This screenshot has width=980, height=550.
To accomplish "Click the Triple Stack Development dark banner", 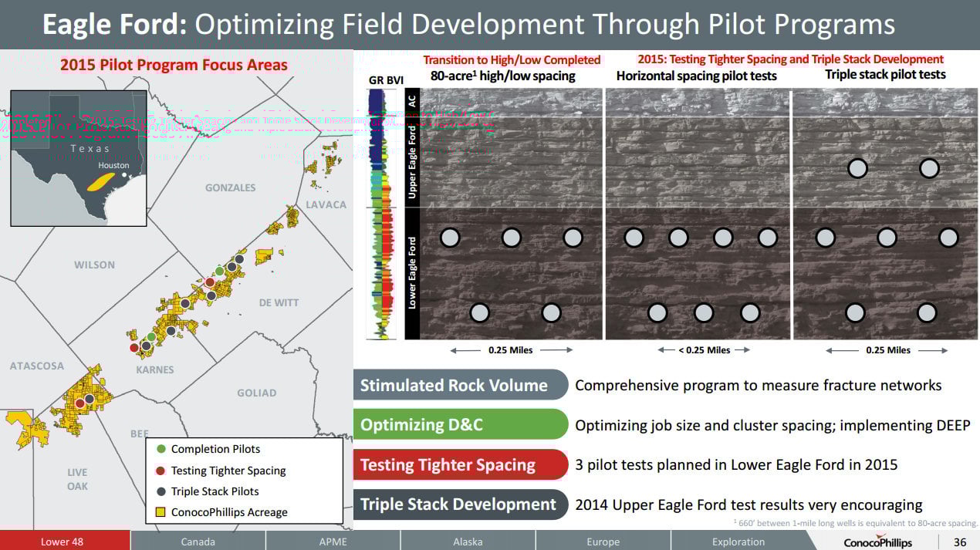I will coord(460,505).
